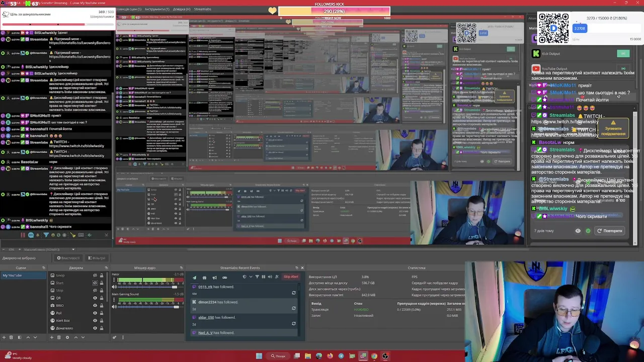Click the Poll source globe icon

click(52, 313)
